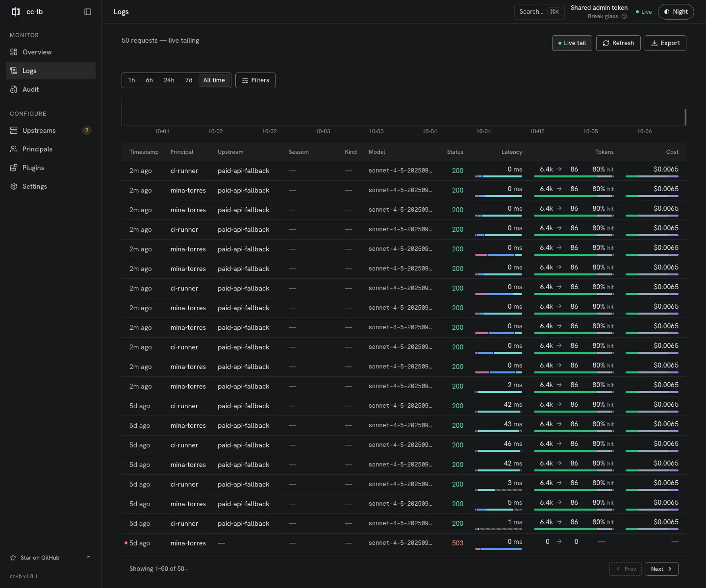The image size is (706, 588).
Task: Click the 43 ms latency value
Action: click(x=513, y=424)
